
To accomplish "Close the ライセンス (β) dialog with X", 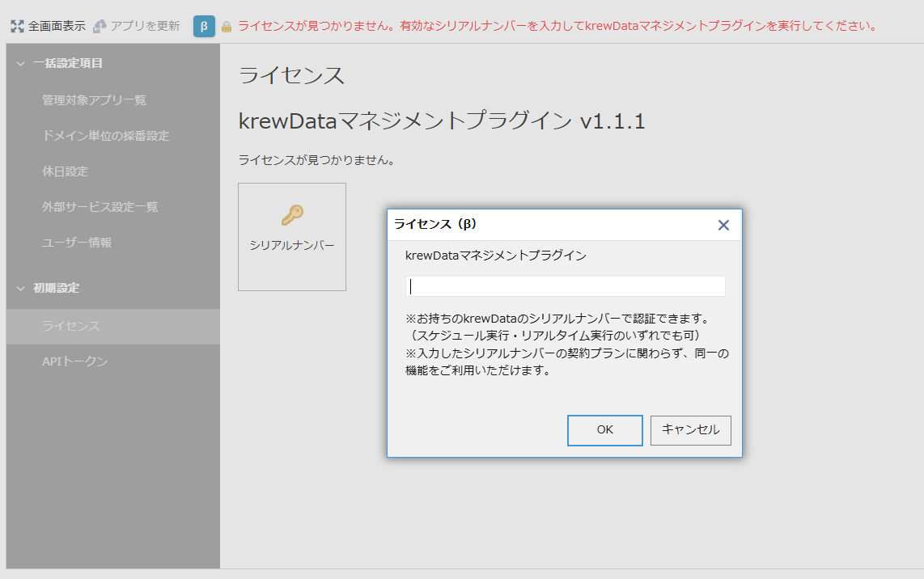I will coord(723,225).
